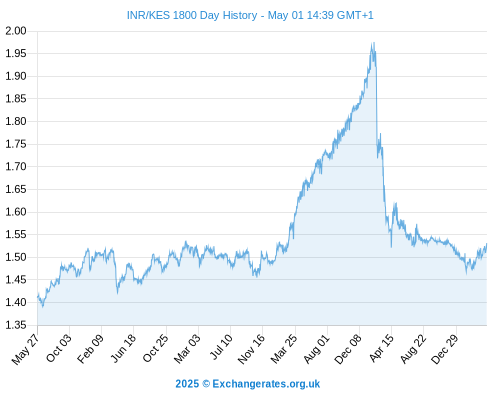Click the 1.35 y-axis value label

16,325
